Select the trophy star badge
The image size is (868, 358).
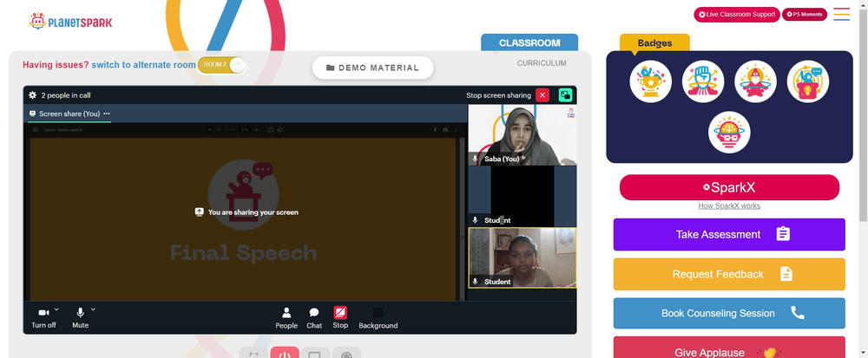(650, 81)
